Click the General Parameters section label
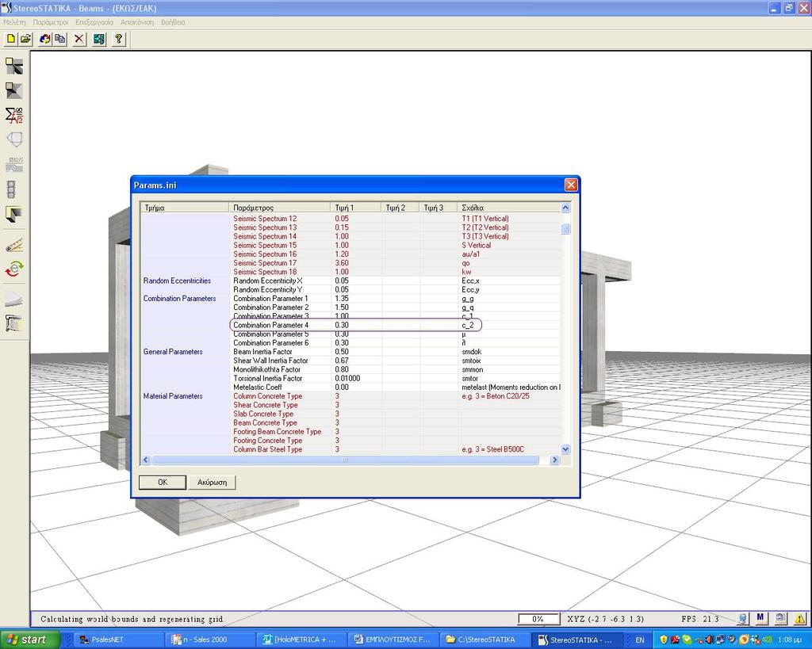 tap(173, 352)
